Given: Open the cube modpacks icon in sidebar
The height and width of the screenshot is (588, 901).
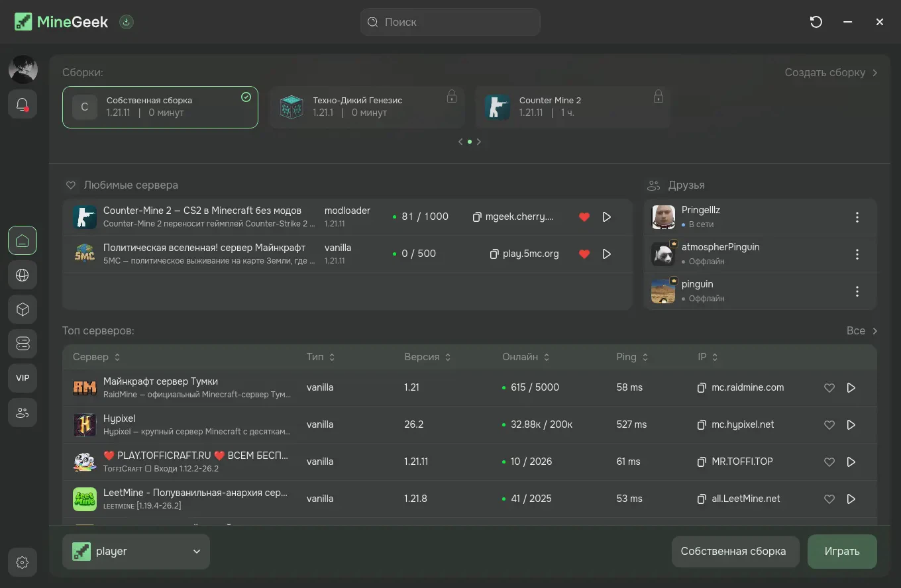Looking at the screenshot, I should [x=23, y=309].
